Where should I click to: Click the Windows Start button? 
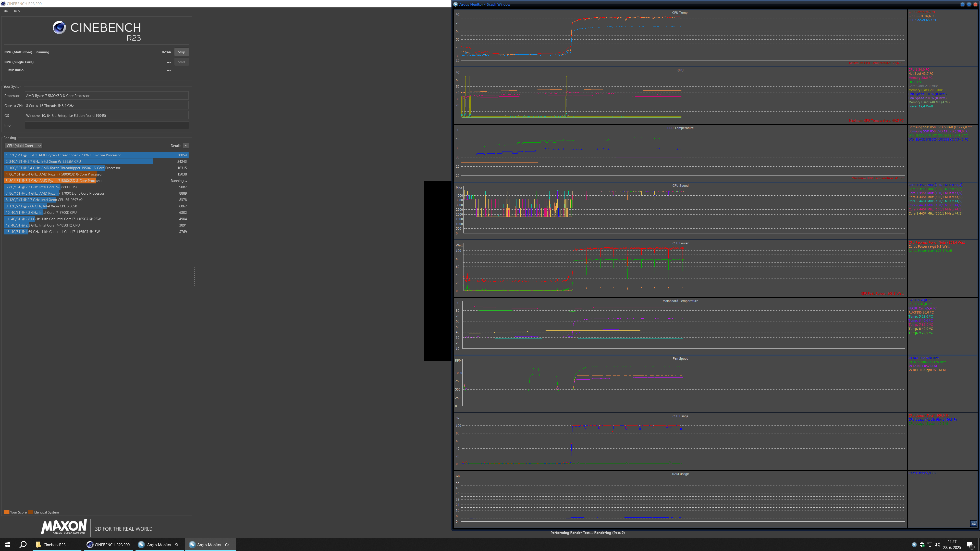click(7, 545)
